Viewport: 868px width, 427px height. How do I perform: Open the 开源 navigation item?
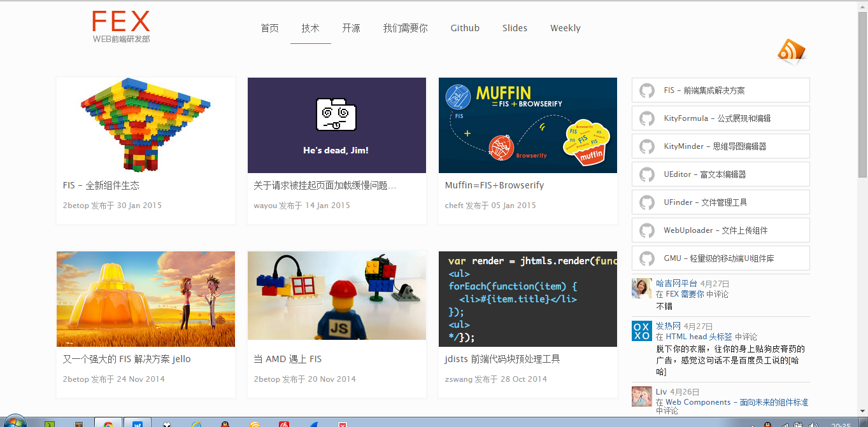pyautogui.click(x=352, y=28)
